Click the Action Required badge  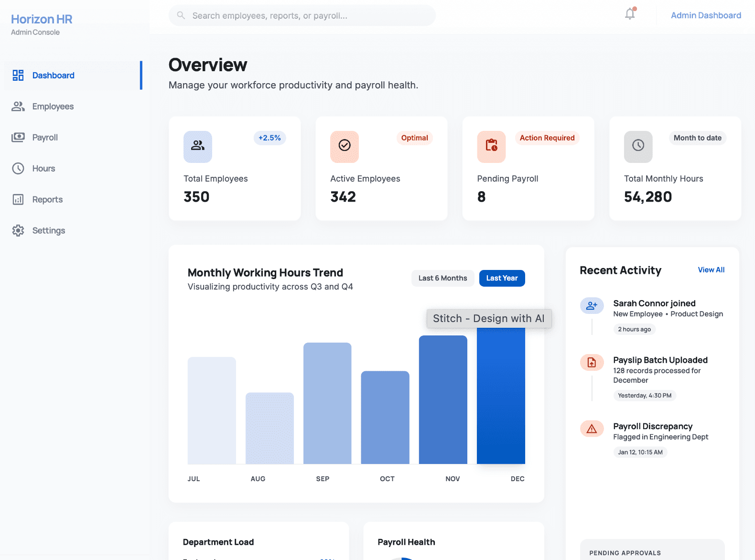[547, 138]
